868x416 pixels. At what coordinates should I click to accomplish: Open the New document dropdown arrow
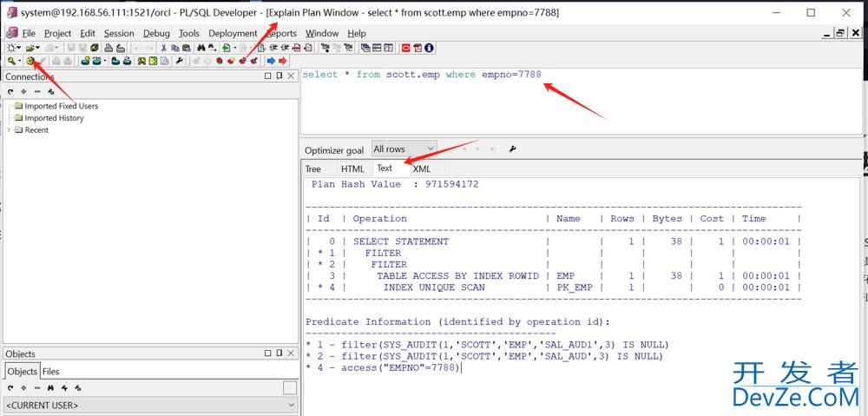click(x=19, y=48)
